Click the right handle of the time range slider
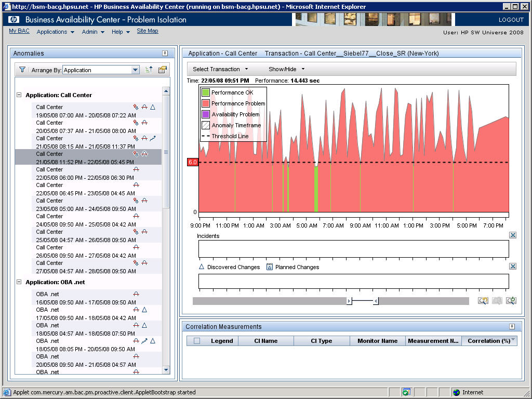 376,301
